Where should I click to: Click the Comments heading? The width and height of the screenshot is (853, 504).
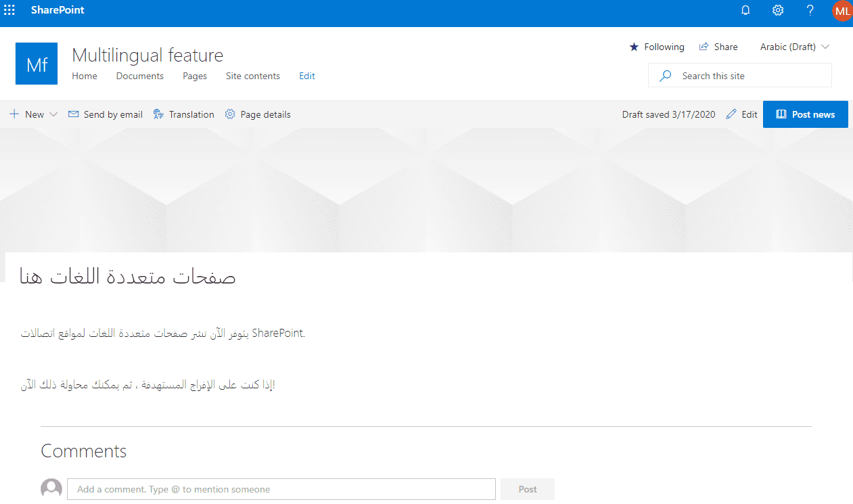click(84, 451)
